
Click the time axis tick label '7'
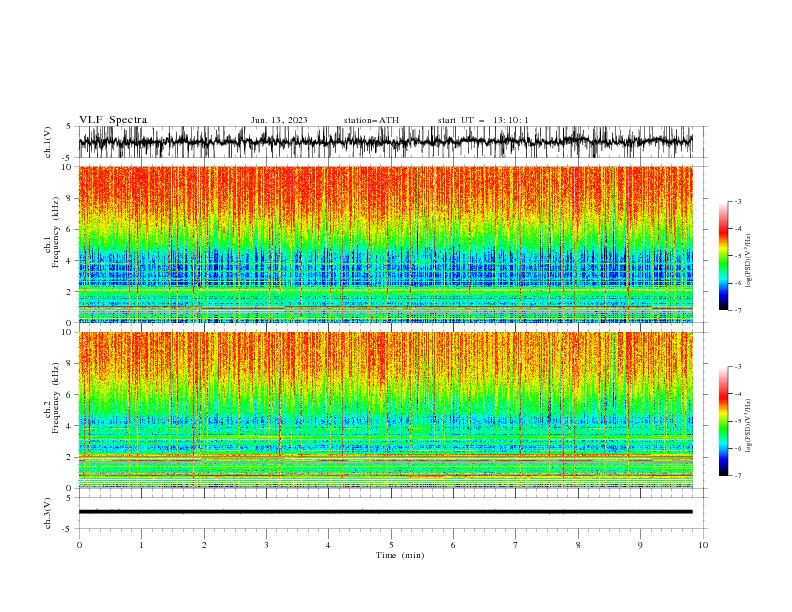coord(515,545)
